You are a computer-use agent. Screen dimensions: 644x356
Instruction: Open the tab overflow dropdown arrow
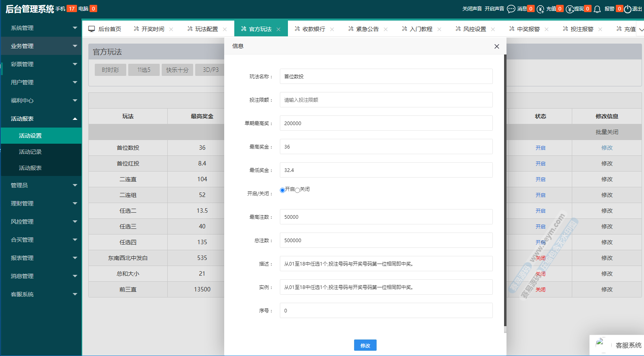click(x=641, y=29)
